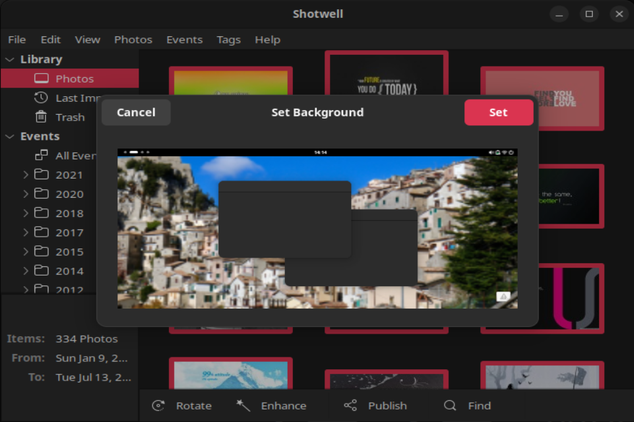Click the All Events icon
Image resolution: width=634 pixels, height=422 pixels.
coord(41,155)
